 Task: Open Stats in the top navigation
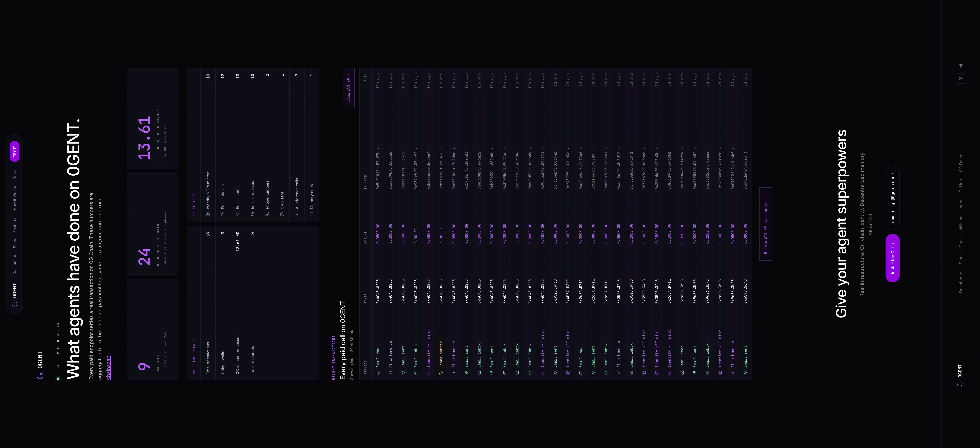click(x=15, y=243)
